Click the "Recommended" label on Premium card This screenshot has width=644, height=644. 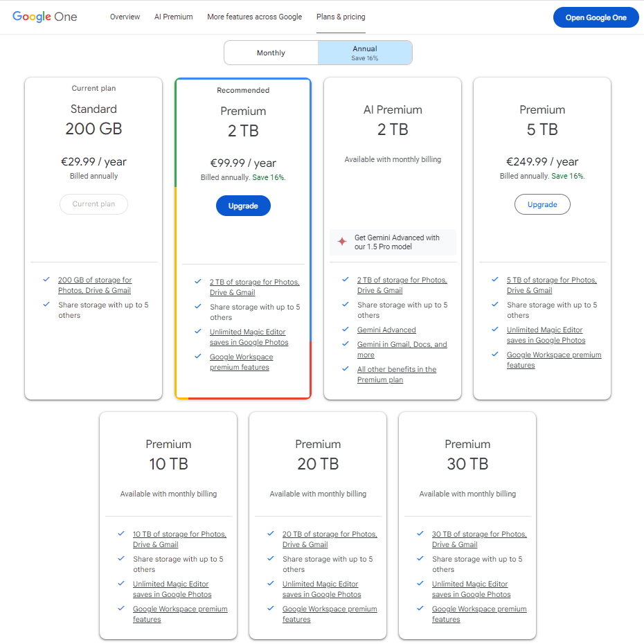coord(243,90)
